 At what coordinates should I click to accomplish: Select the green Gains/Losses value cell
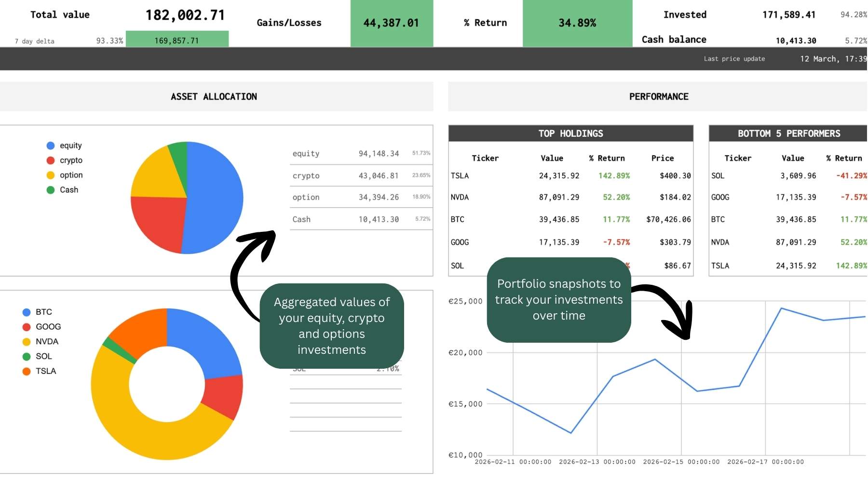(x=391, y=23)
